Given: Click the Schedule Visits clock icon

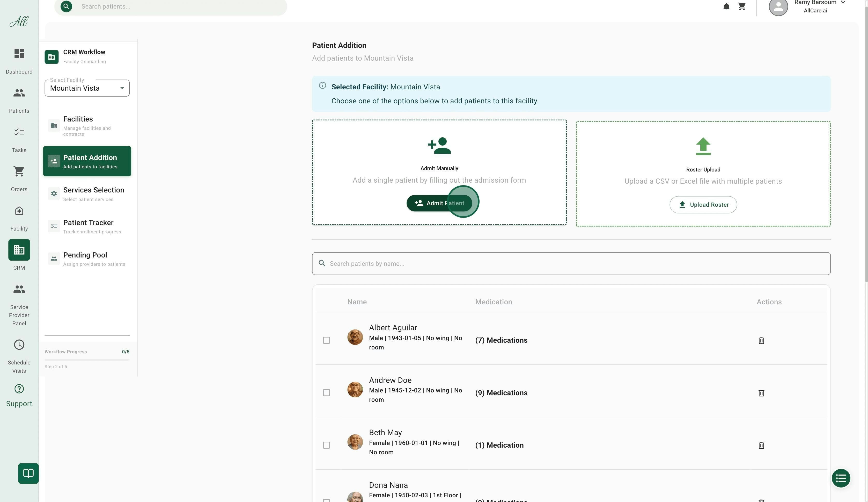Looking at the screenshot, I should 19,345.
